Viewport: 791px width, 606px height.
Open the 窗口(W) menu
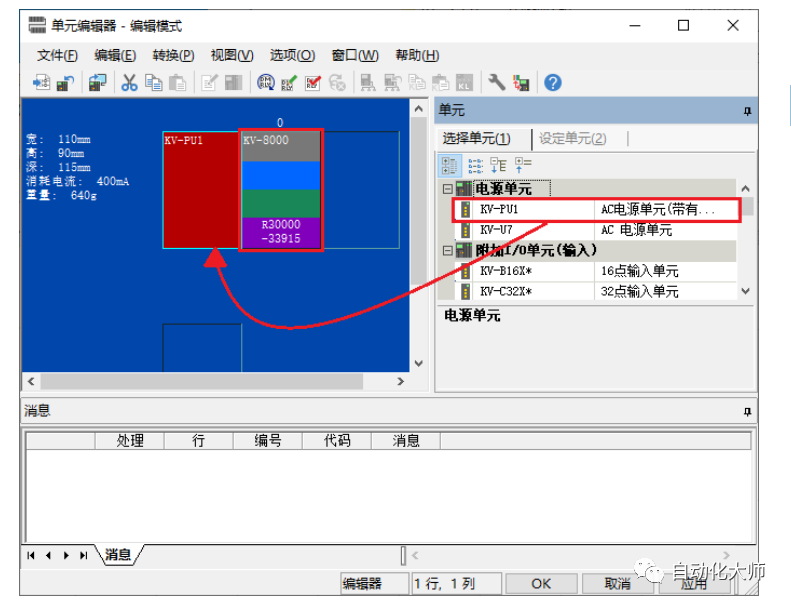355,55
